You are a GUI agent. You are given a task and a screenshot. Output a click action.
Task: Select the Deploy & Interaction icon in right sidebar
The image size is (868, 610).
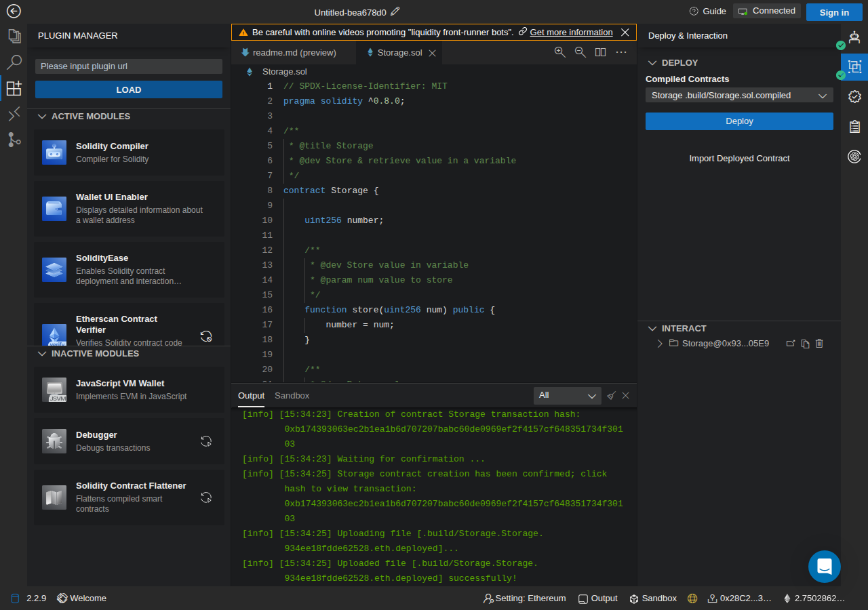(854, 66)
